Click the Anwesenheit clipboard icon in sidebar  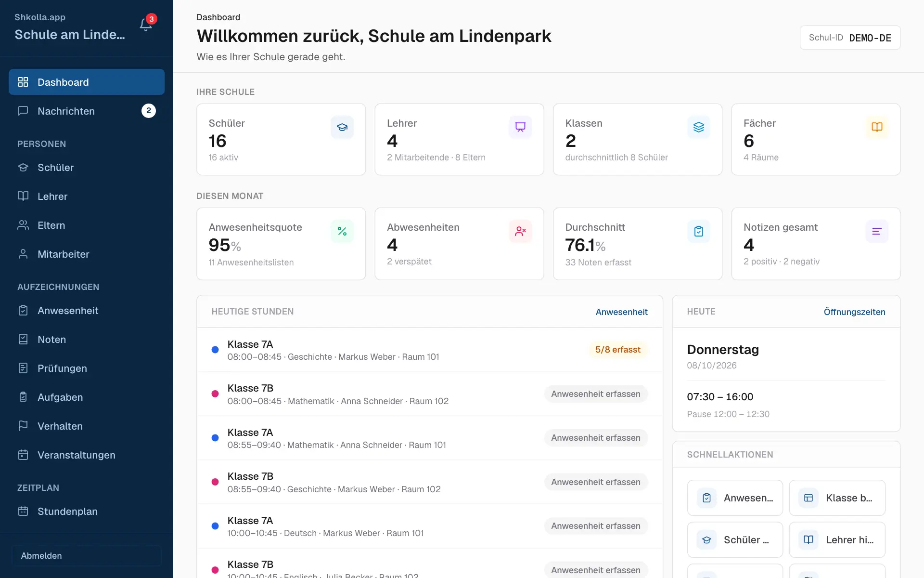[x=23, y=310]
